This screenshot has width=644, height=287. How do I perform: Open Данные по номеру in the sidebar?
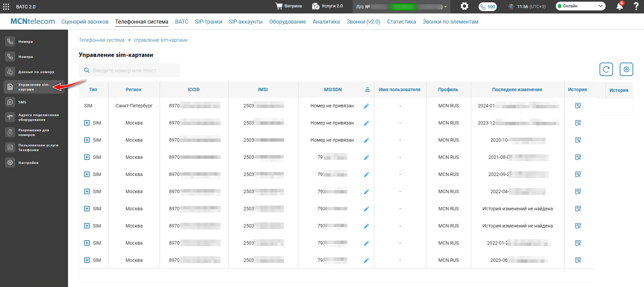(x=34, y=72)
